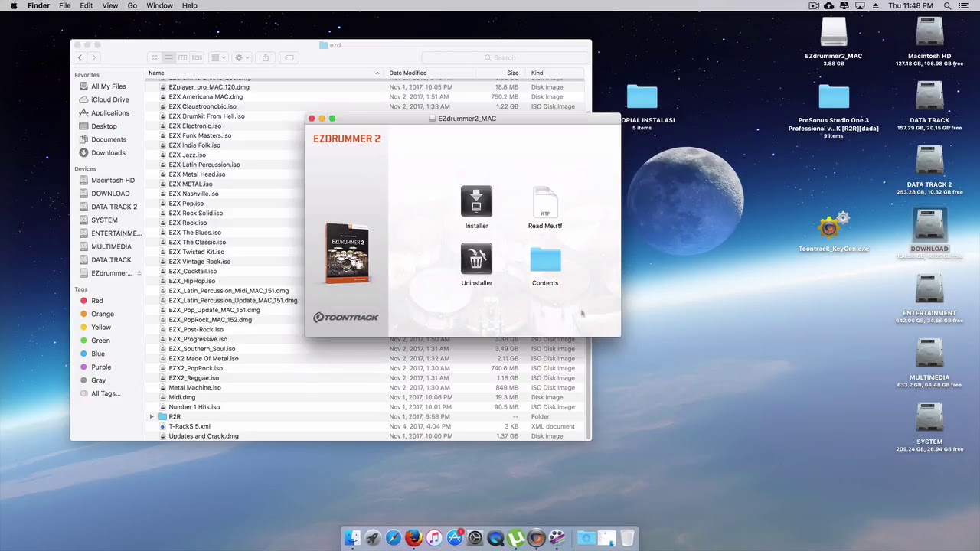Click the AirPlay icon in the menu bar
Screen dimensions: 980x551
tap(860, 5)
